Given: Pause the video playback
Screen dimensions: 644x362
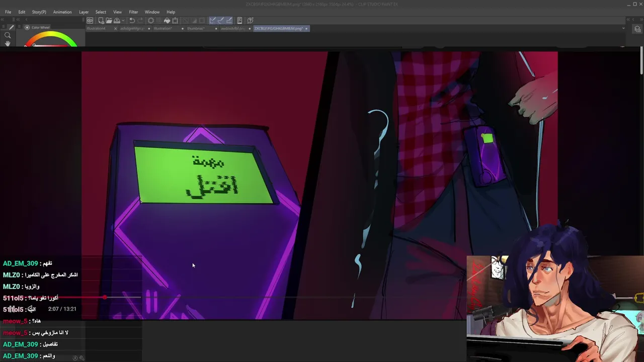Looking at the screenshot, I should click(11, 309).
